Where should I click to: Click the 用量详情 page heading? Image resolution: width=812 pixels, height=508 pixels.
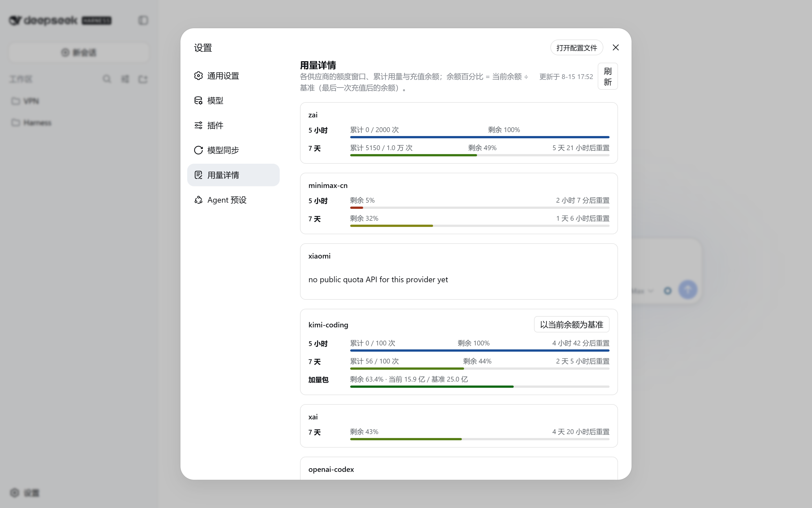pyautogui.click(x=318, y=65)
